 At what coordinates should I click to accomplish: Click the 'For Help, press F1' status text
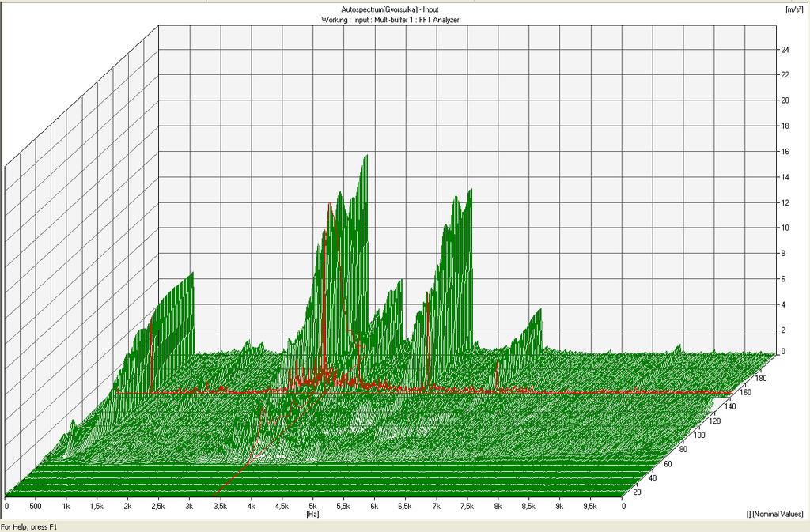[x=29, y=526]
